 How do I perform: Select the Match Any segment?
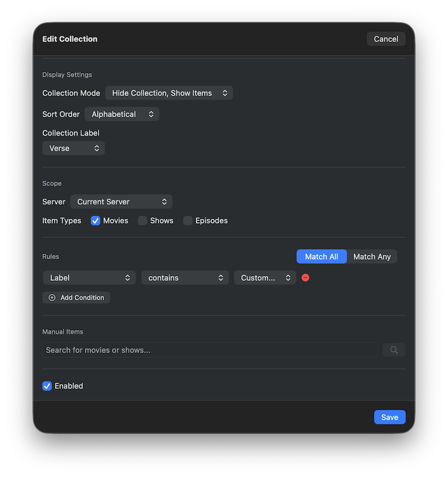tap(372, 257)
